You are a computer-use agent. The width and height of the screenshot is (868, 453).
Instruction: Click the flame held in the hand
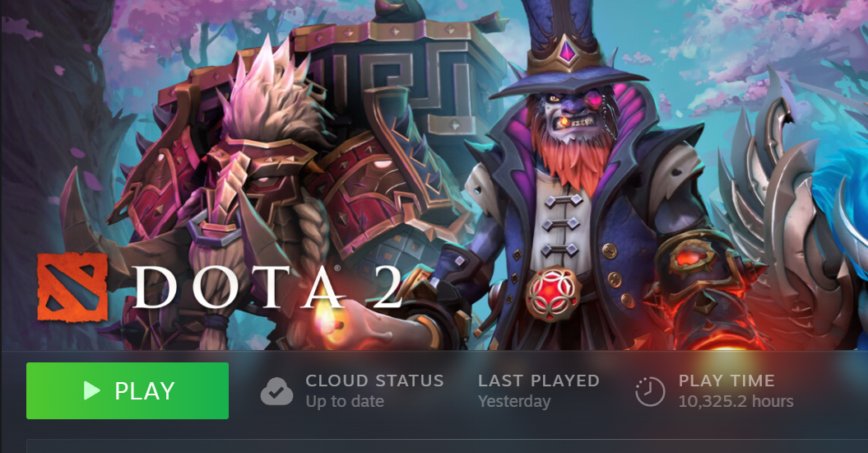pyautogui.click(x=327, y=321)
